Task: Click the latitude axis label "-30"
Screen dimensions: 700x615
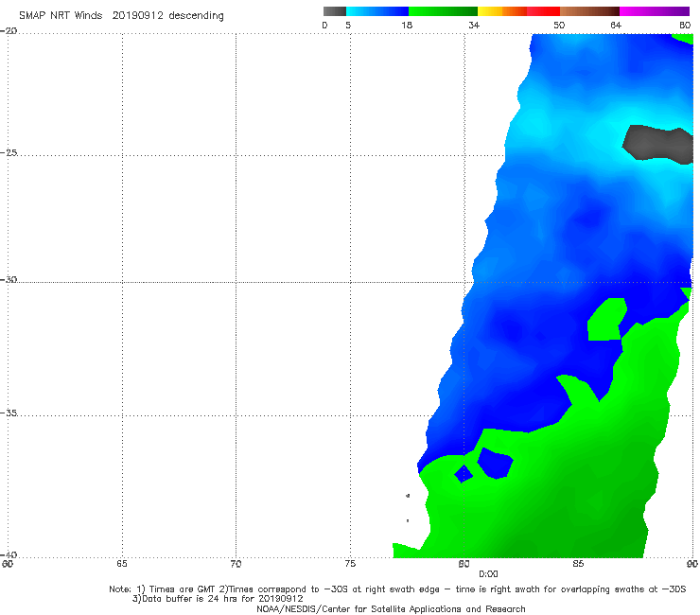Action: 9,279
